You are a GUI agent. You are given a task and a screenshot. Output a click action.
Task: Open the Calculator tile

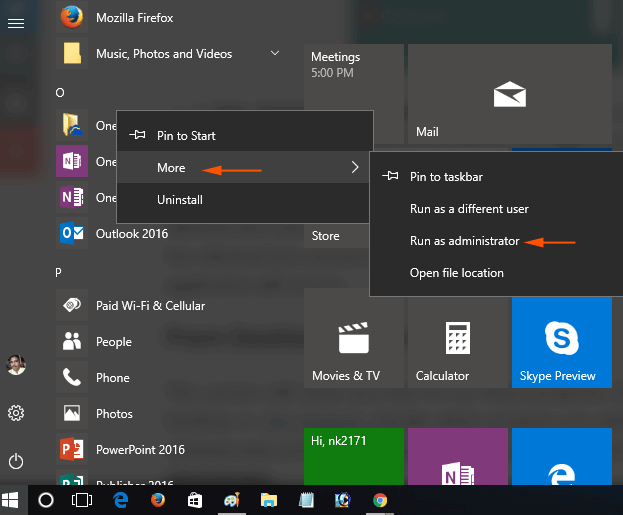click(458, 342)
